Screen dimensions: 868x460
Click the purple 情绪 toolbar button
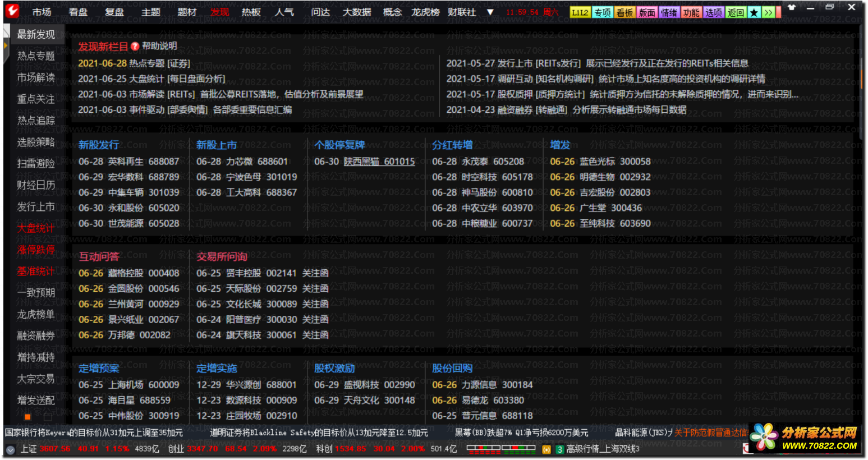click(x=669, y=12)
